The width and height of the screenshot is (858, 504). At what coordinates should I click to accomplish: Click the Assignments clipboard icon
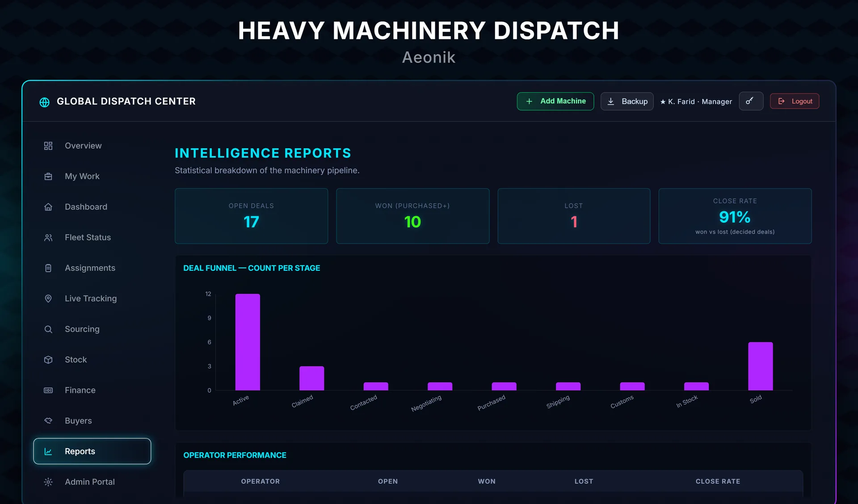pyautogui.click(x=48, y=268)
